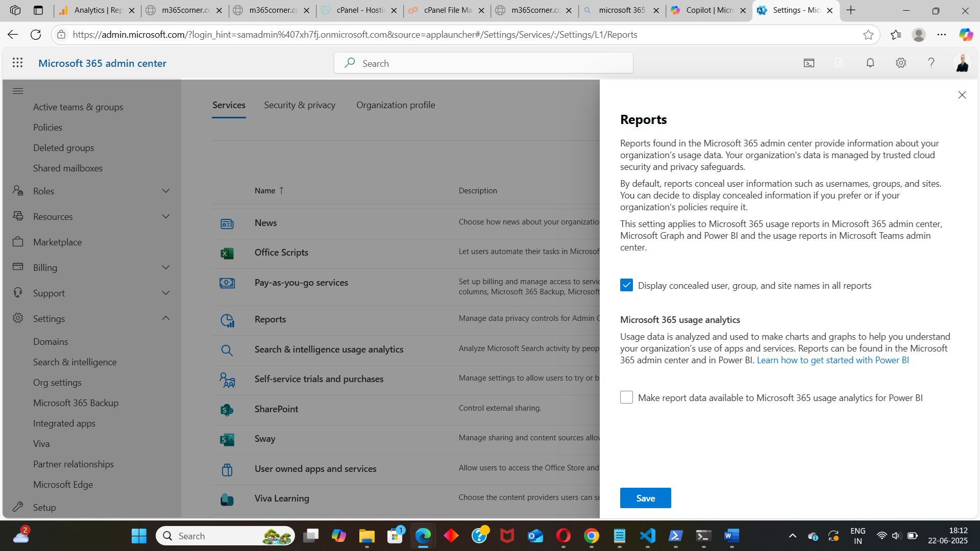Collapse the Settings navigation section

pos(166,318)
